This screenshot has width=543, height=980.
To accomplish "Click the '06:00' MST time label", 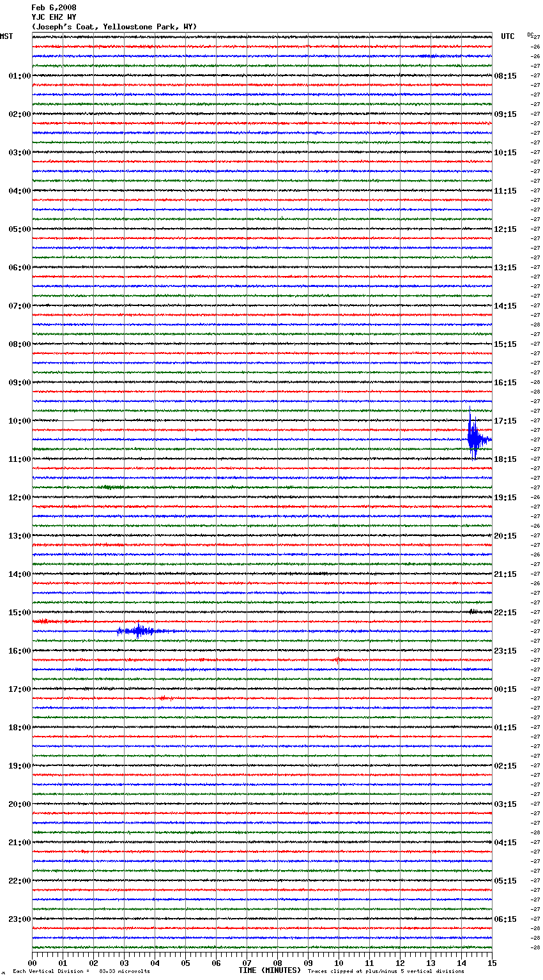I will click(20, 268).
